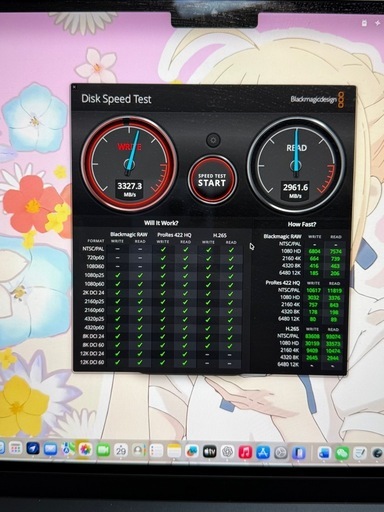Select the 2160p25 format row label
384x512 pixels.
pos(94,301)
